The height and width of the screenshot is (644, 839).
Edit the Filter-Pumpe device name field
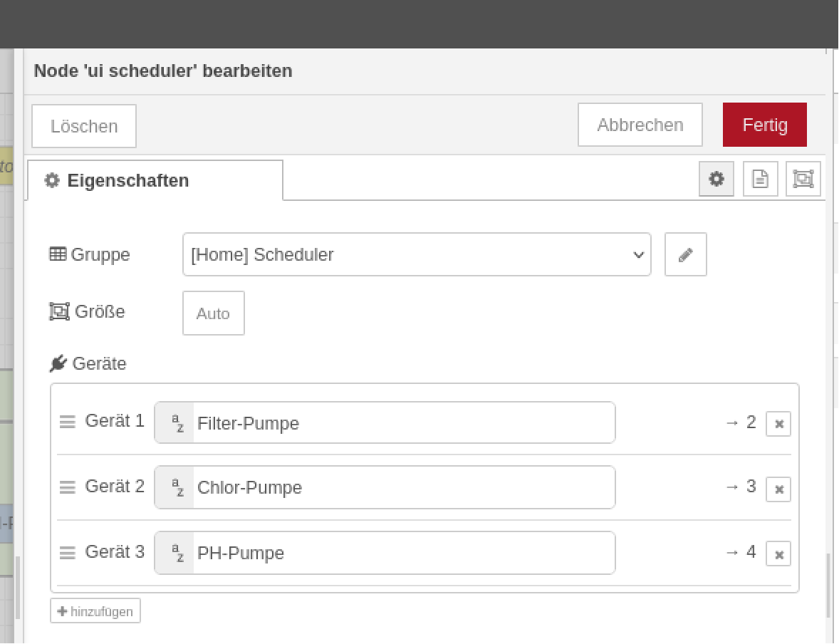(x=404, y=423)
